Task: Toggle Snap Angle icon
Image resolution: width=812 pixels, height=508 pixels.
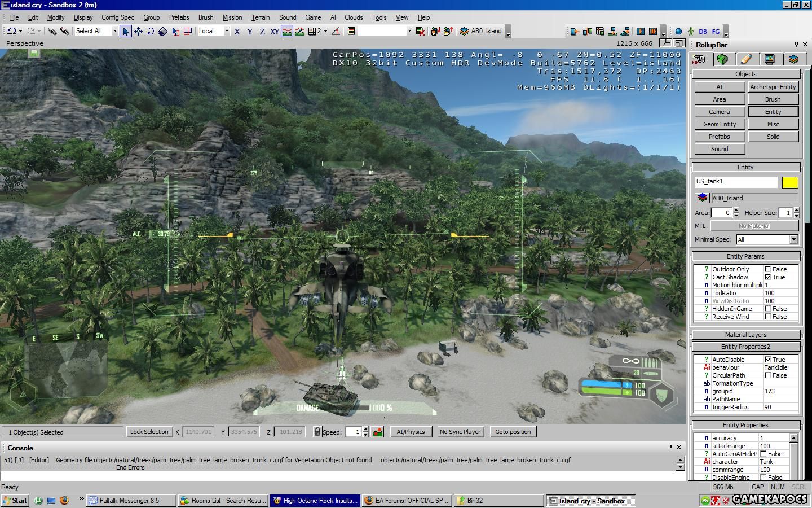Action: 336,31
